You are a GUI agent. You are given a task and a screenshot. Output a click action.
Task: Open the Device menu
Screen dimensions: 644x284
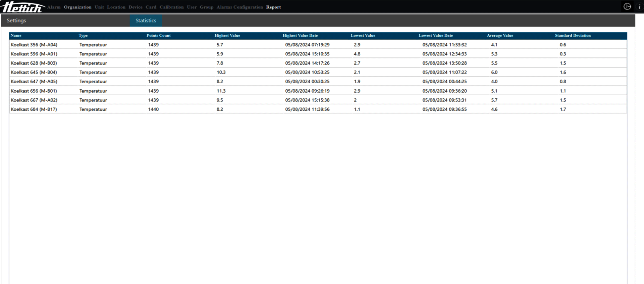coord(136,7)
